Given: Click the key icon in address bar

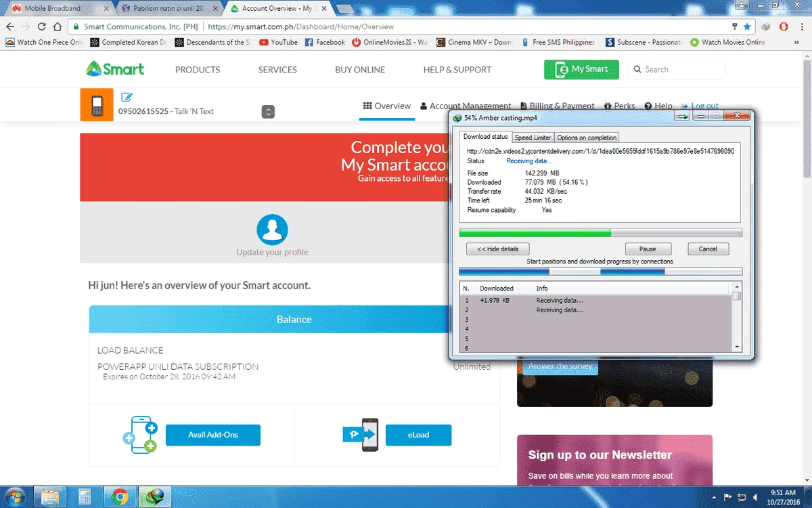Looking at the screenshot, I should 735,26.
